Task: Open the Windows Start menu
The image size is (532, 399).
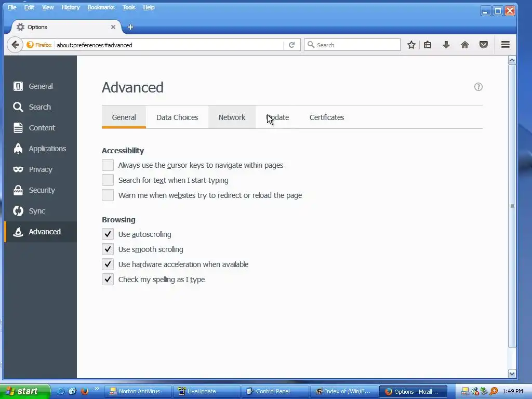Action: (x=24, y=391)
